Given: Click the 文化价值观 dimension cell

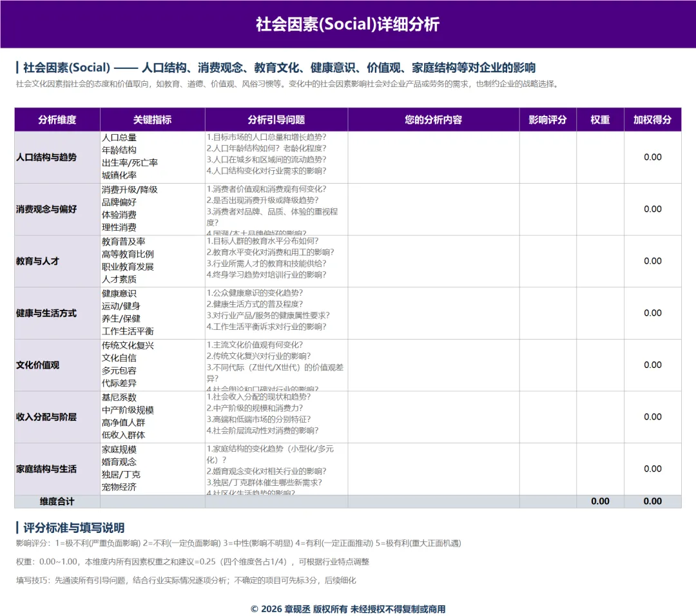Looking at the screenshot, I should coord(57,365).
